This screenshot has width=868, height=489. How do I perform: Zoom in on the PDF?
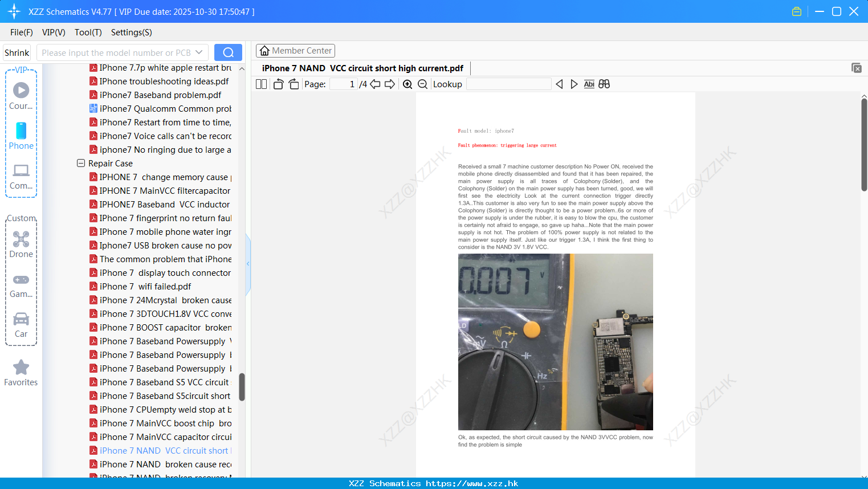point(407,84)
